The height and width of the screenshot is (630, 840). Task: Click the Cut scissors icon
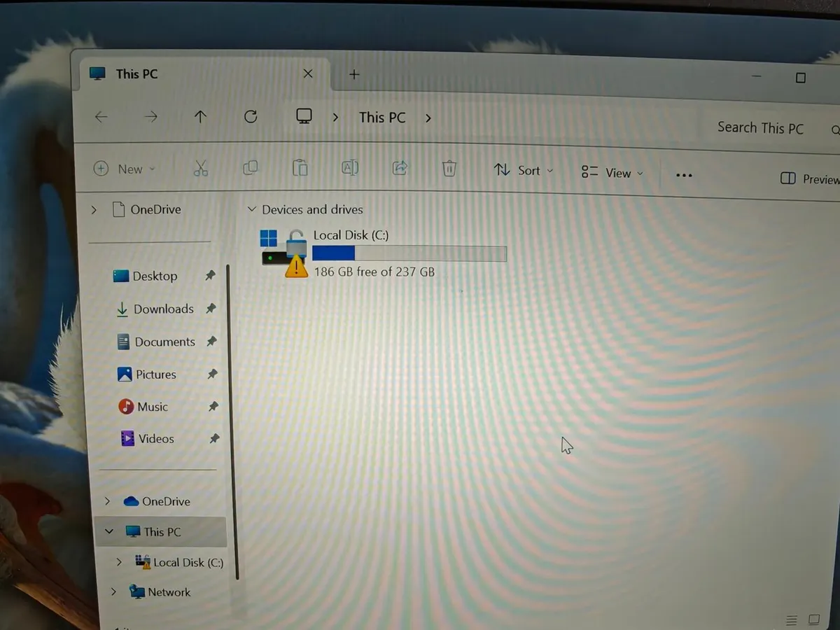click(x=200, y=168)
